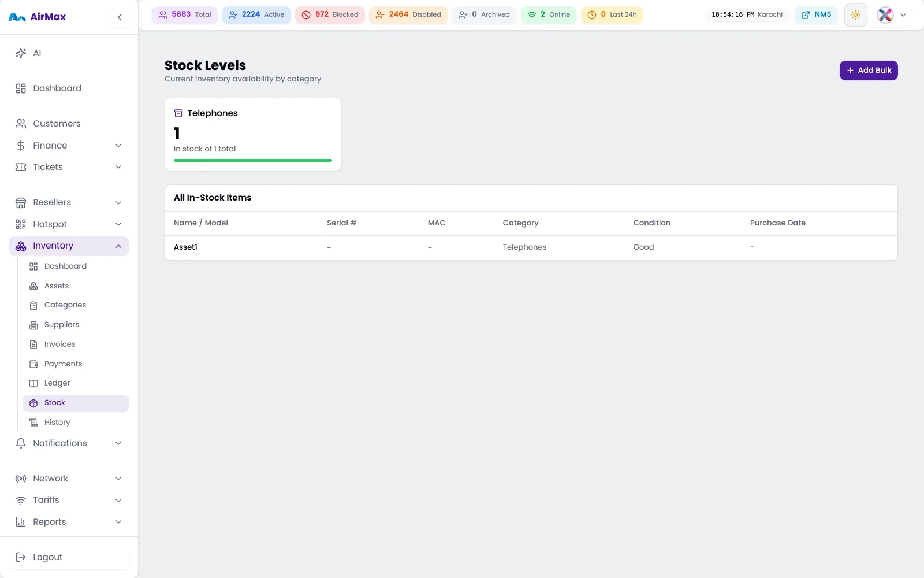Click the Suppliers building icon

click(x=33, y=325)
